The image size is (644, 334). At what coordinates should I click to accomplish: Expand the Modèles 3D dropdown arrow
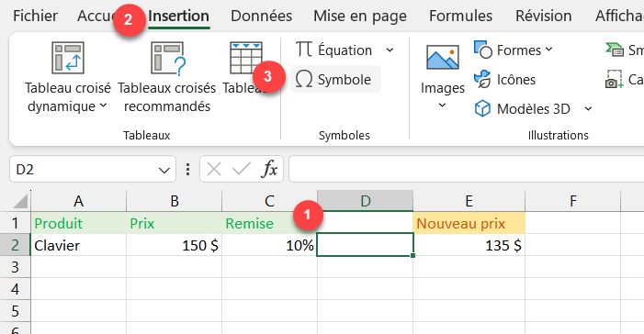click(x=588, y=109)
